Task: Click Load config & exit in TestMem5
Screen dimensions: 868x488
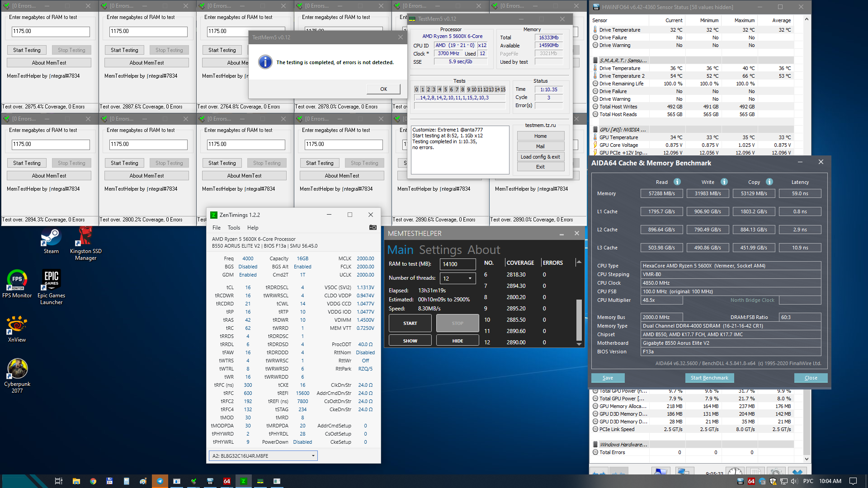Action: [540, 157]
